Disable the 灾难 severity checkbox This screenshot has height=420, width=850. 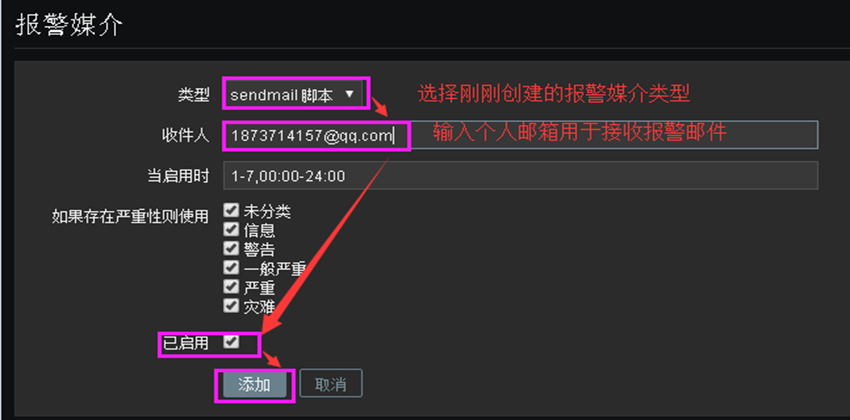click(231, 305)
